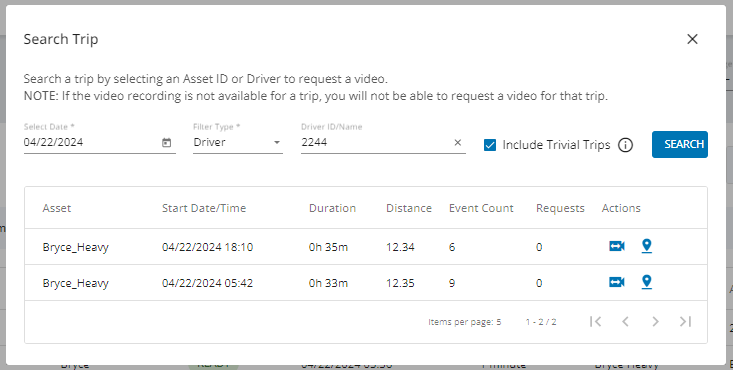Screen dimensions: 733x370
Task: Show info about Include Trivial Trips
Action: pos(625,145)
